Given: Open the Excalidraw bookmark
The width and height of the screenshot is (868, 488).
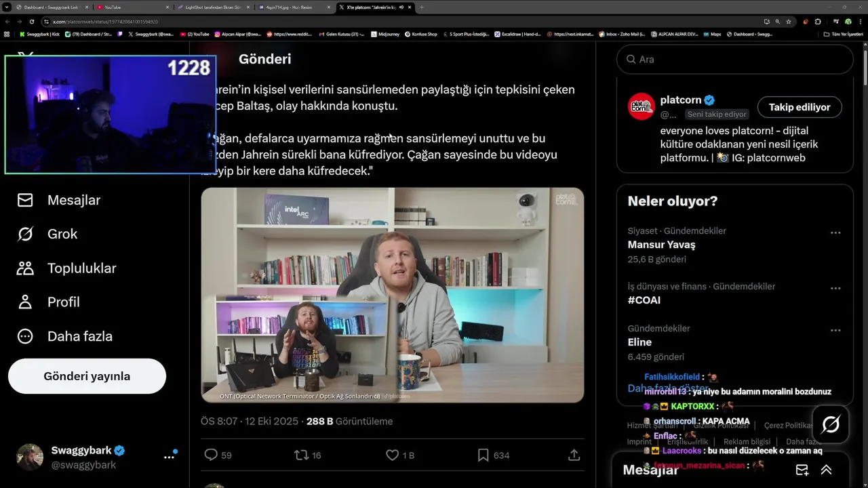Looking at the screenshot, I should coord(517,34).
